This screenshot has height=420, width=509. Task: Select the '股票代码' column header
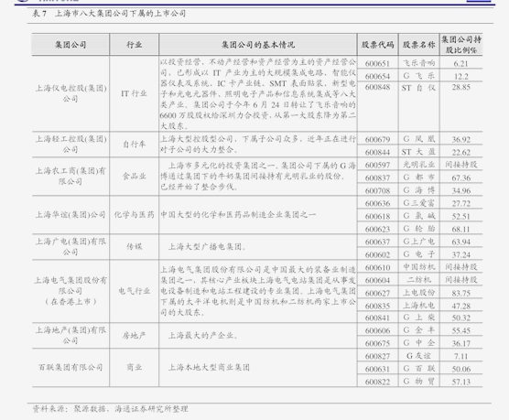pos(377,45)
